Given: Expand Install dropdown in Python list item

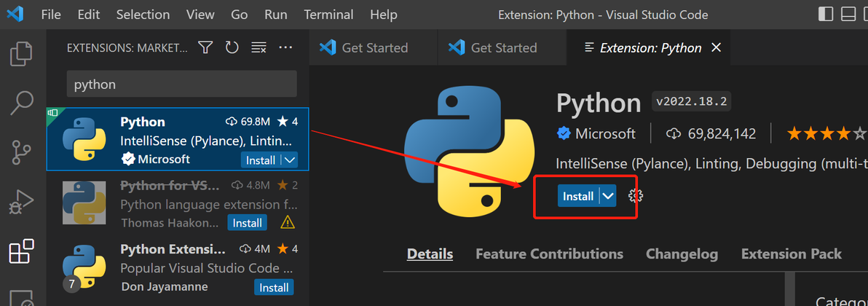Looking at the screenshot, I should pyautogui.click(x=290, y=160).
